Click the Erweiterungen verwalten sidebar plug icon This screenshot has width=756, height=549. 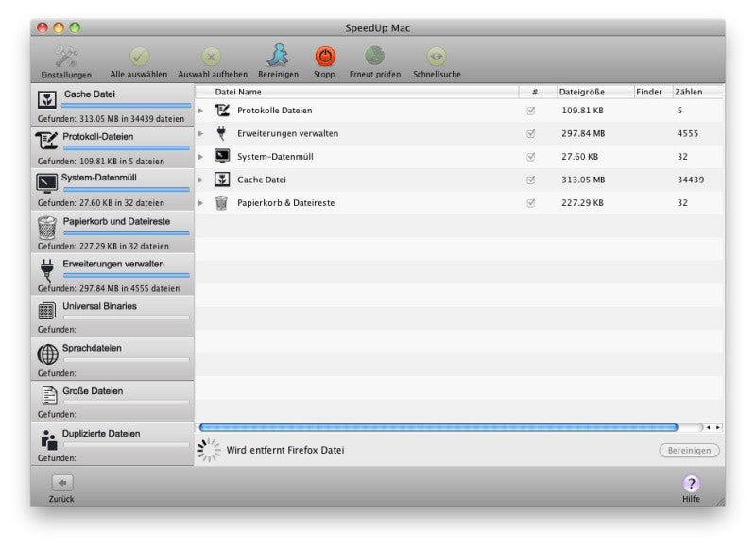click(46, 270)
